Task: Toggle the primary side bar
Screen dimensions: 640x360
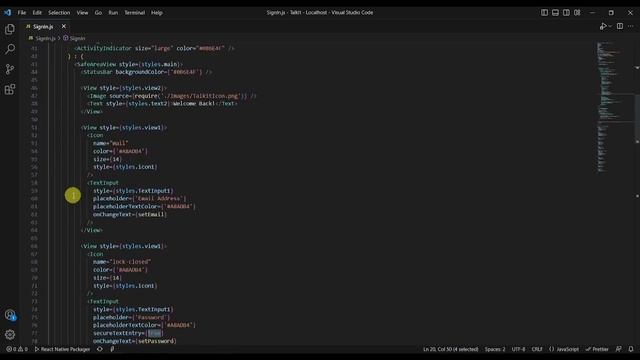Action: click(x=544, y=13)
